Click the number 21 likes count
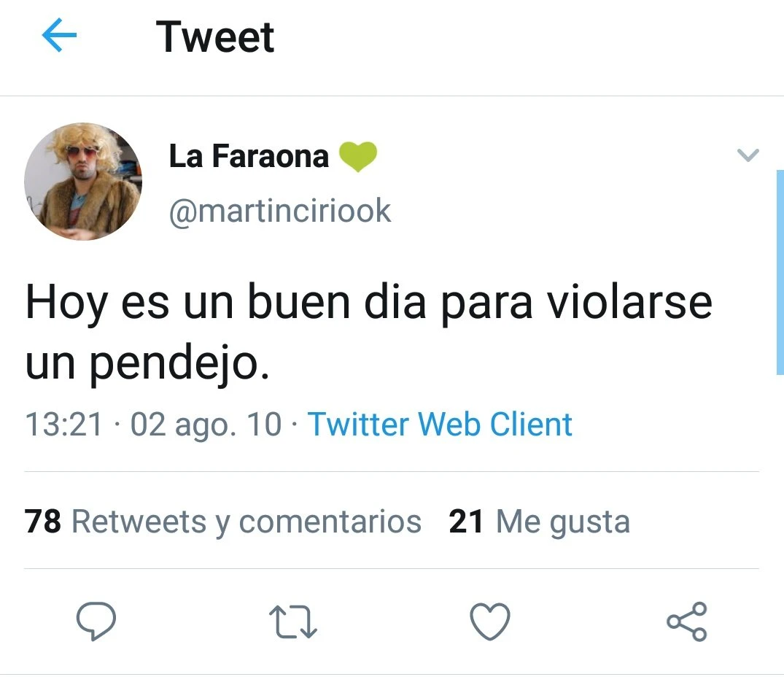The width and height of the screenshot is (784, 693). pyautogui.click(x=466, y=522)
